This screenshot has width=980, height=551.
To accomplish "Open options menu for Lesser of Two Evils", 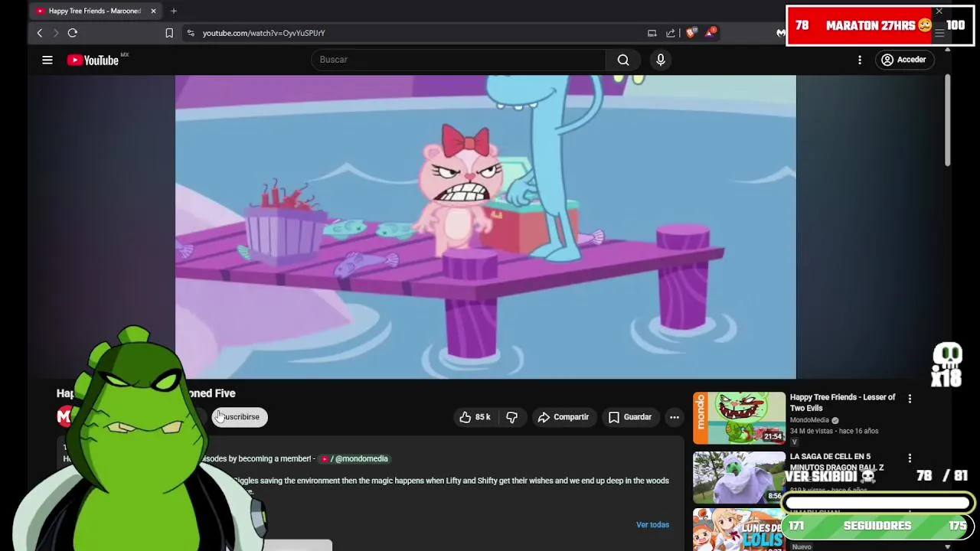I will (910, 399).
